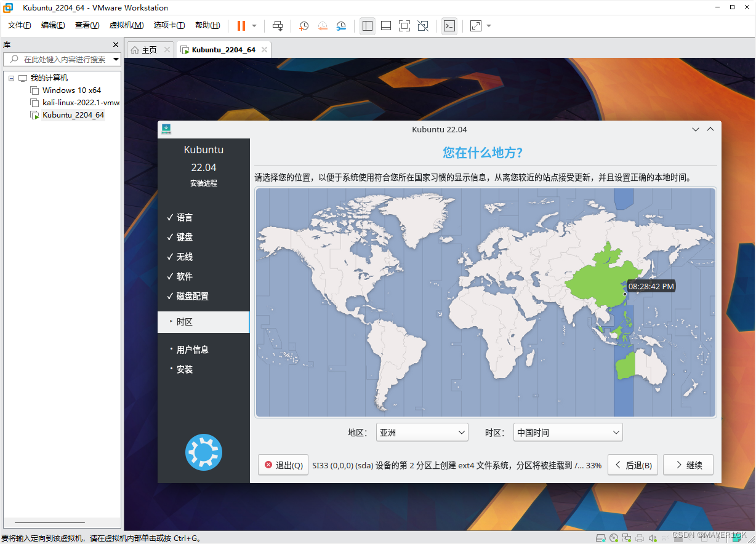Click the Kubuntu installer window icon

166,129
